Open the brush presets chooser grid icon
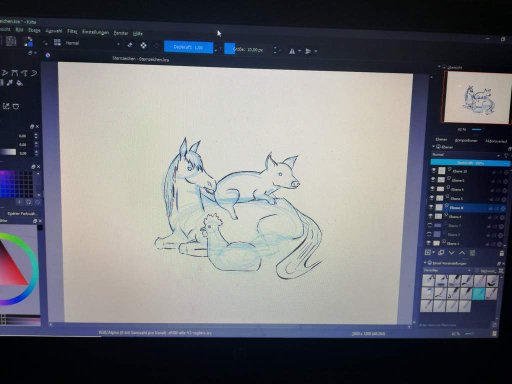 (57, 42)
